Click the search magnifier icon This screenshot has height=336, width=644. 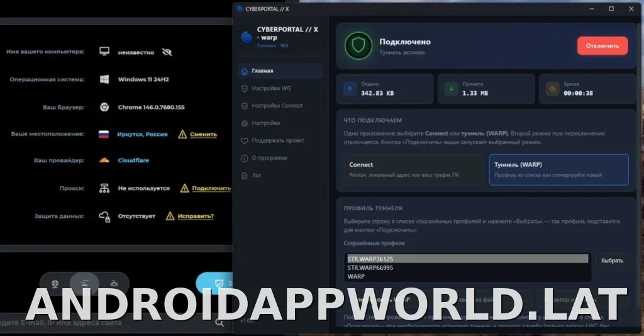pyautogui.click(x=219, y=322)
